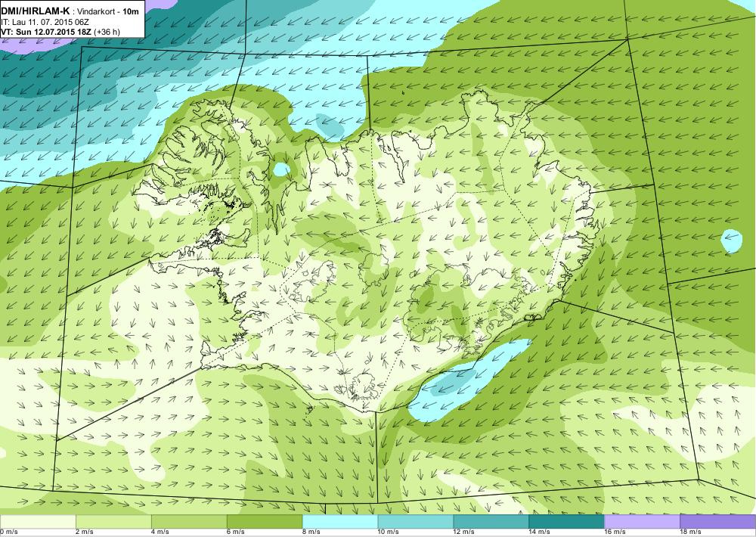Screen dimensions: 756x537
Task: Click the 10–12 m/s cyan legend swatch
Action: (x=416, y=521)
